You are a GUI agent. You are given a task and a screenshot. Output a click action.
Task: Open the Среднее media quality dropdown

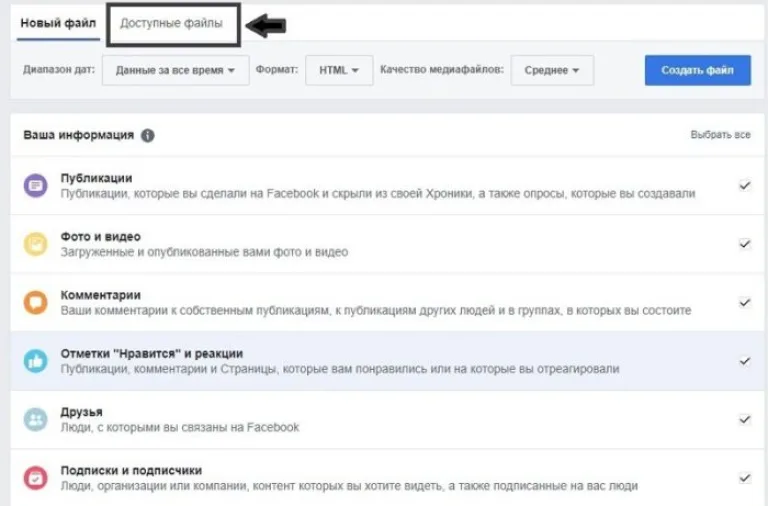pos(552,70)
